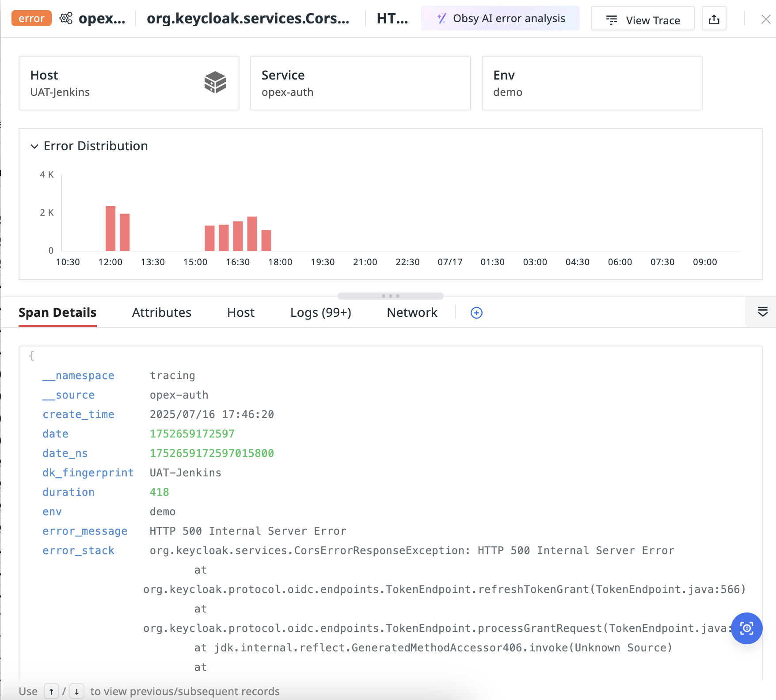This screenshot has width=776, height=700.
Task: Close the error detail panel
Action: (x=765, y=19)
